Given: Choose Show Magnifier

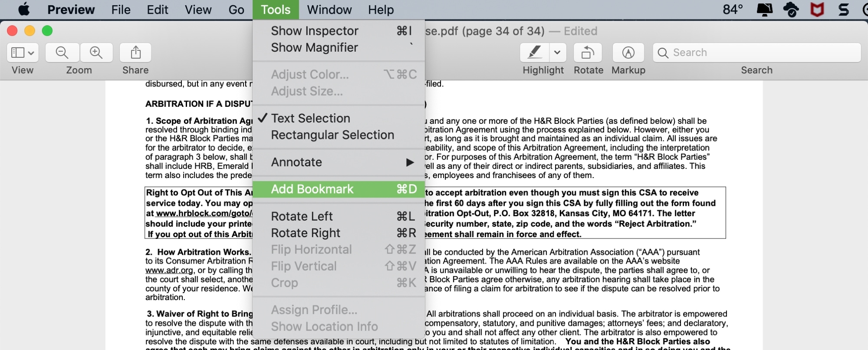Looking at the screenshot, I should click(x=339, y=47).
